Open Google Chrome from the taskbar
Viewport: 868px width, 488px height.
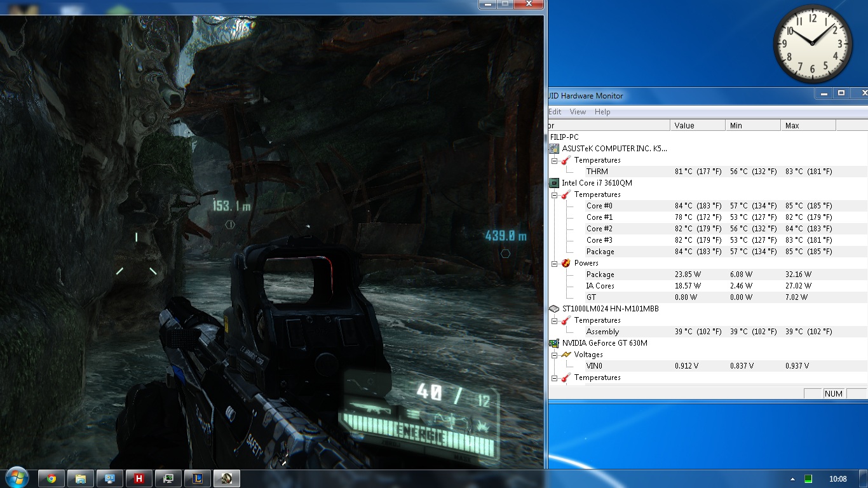coord(51,478)
